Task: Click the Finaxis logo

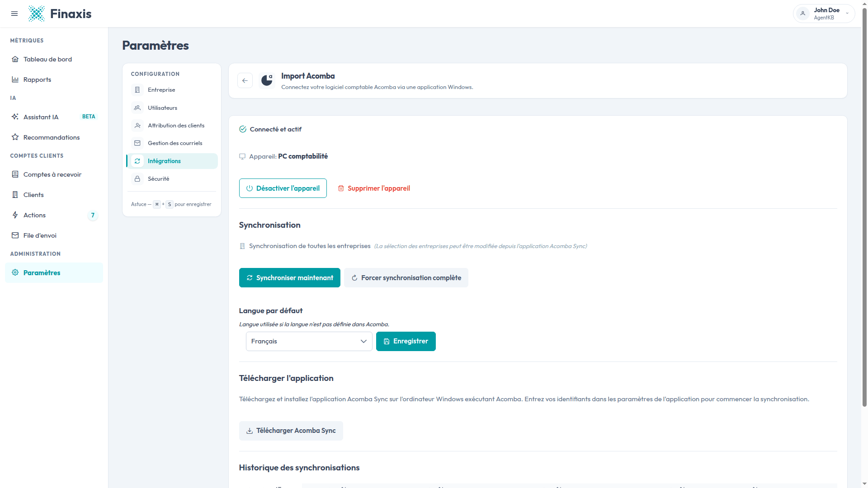Action: pyautogui.click(x=60, y=14)
